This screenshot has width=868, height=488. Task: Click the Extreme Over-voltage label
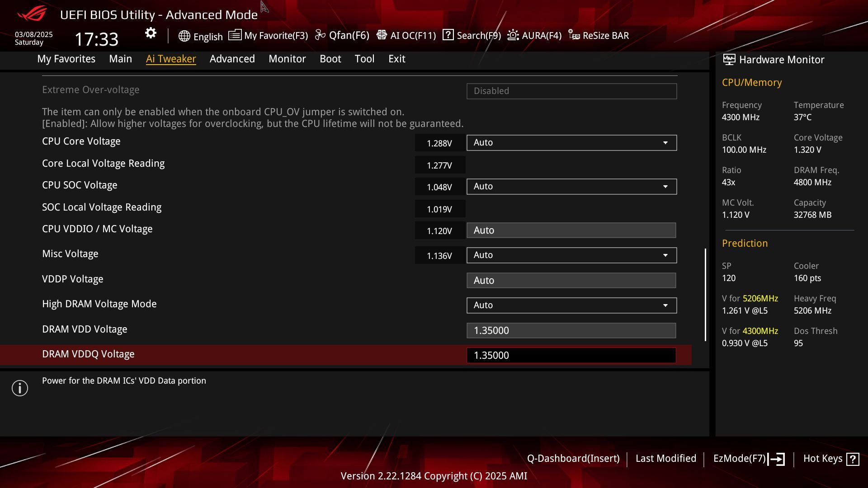tap(91, 90)
